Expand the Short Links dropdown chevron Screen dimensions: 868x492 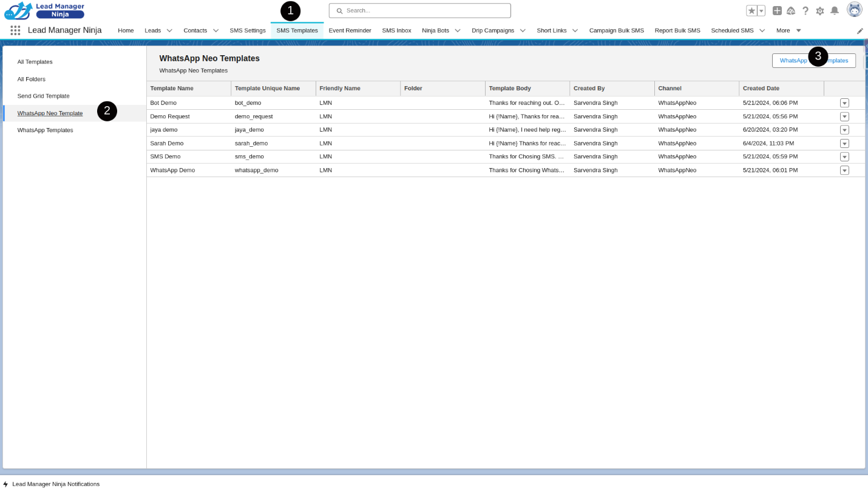tap(575, 30)
